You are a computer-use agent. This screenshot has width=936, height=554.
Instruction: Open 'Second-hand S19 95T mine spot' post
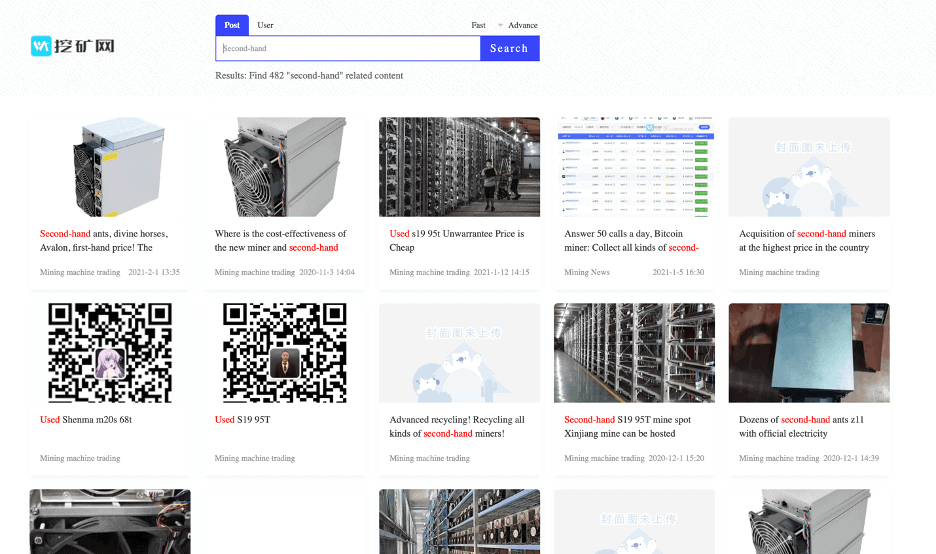627,427
